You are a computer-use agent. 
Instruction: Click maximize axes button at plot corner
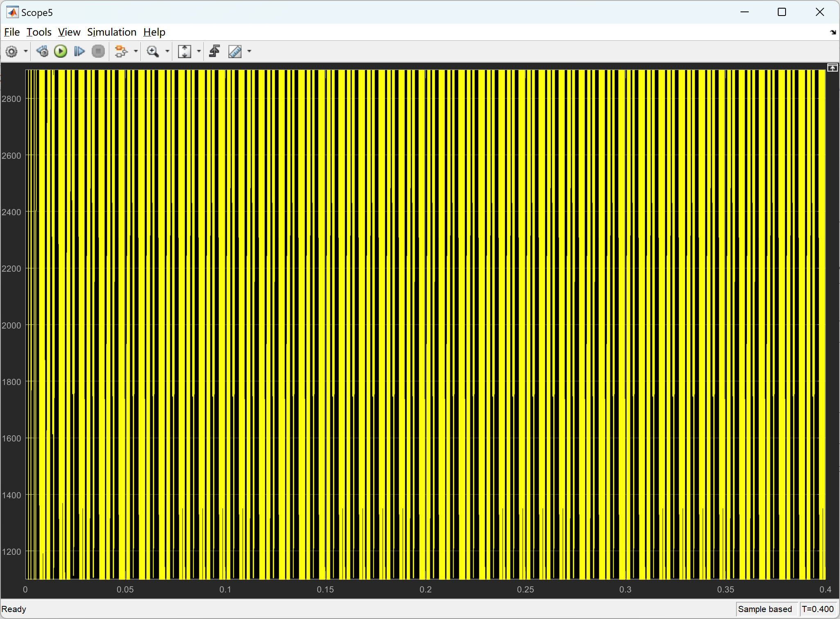click(x=832, y=68)
